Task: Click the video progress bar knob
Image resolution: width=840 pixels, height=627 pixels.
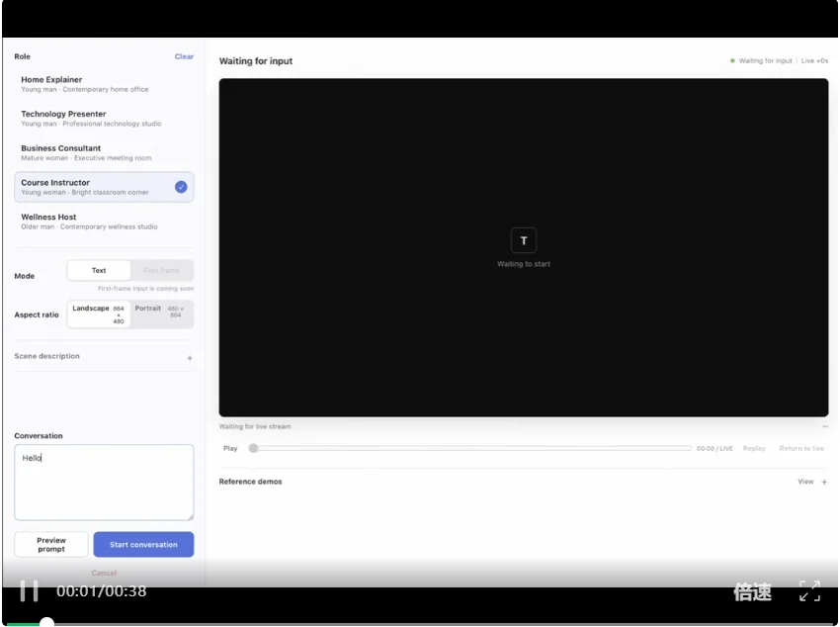Action: tap(47, 622)
